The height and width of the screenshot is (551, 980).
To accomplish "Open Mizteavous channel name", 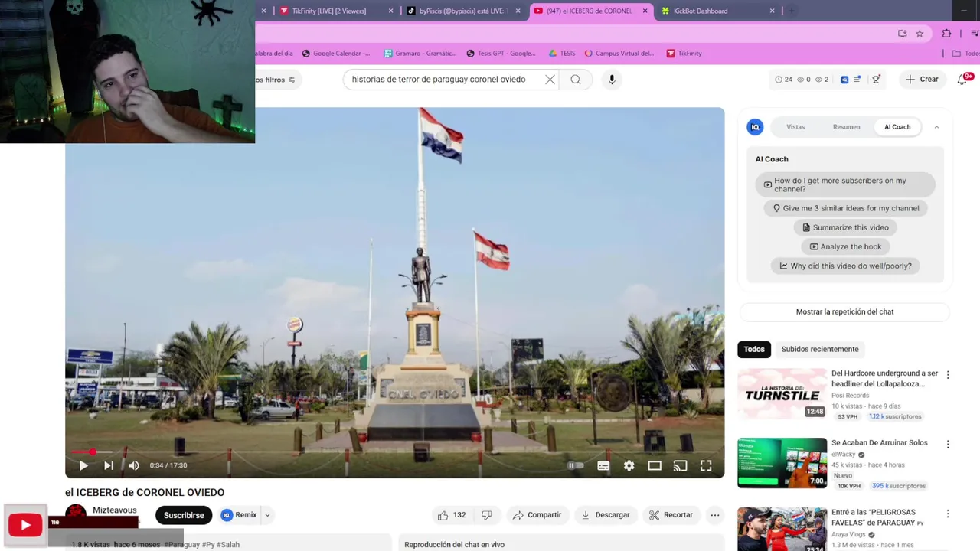I will pos(115,510).
